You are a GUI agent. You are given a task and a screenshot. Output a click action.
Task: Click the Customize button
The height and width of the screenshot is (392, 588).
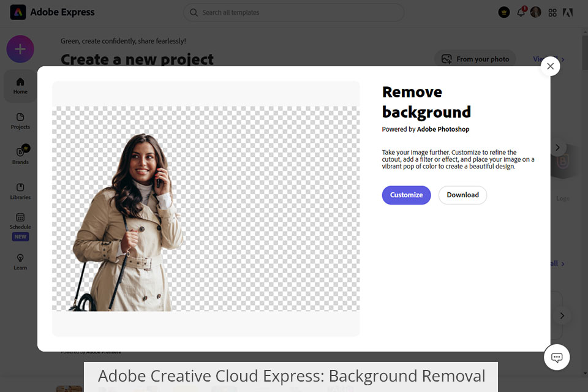407,195
